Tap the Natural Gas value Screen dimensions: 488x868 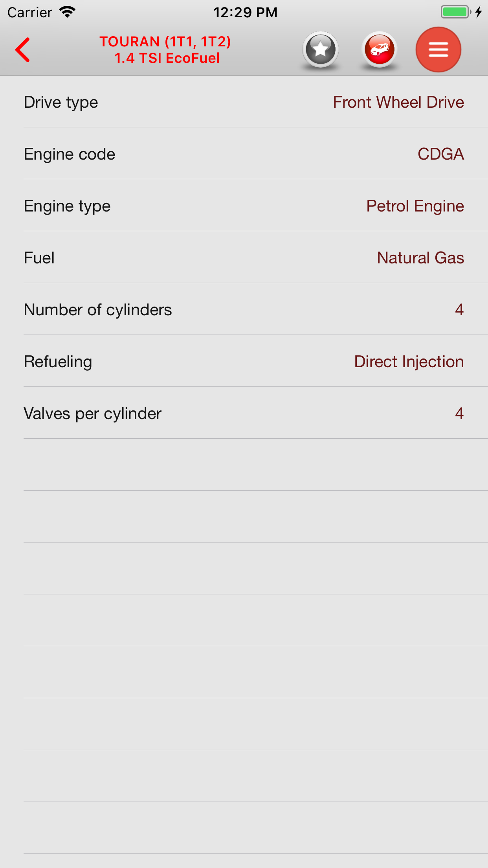(420, 258)
